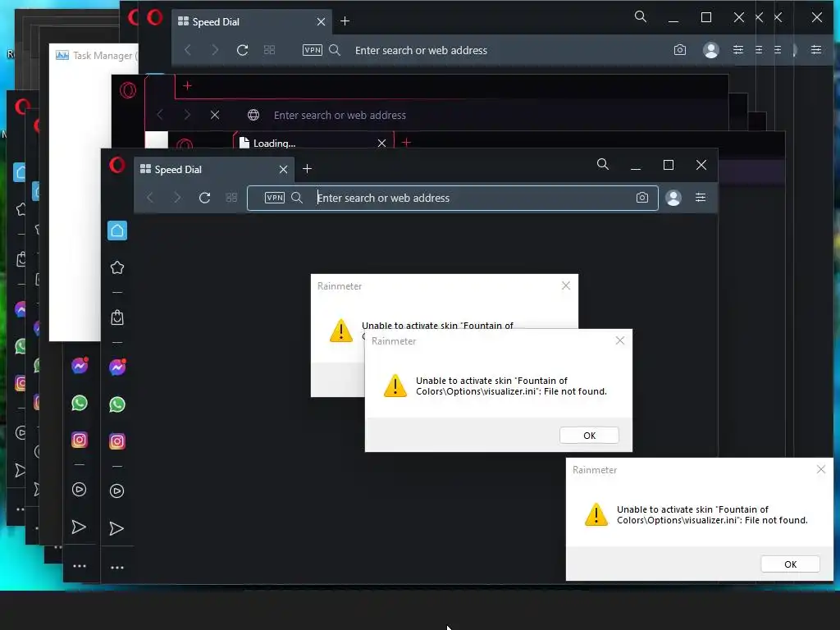Close the Loading... tab
The image size is (840, 630).
click(x=382, y=143)
